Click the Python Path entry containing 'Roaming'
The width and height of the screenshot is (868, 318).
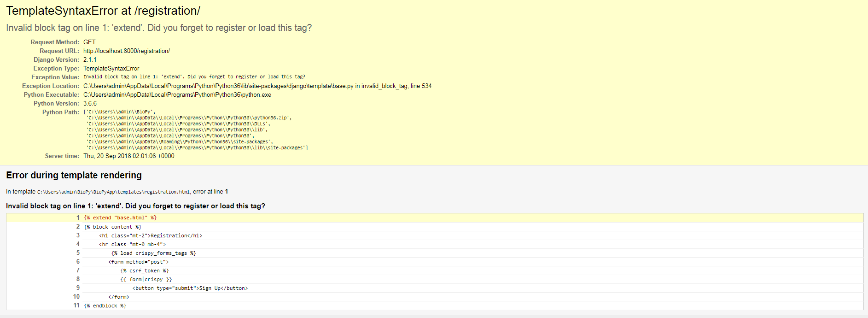tap(180, 141)
